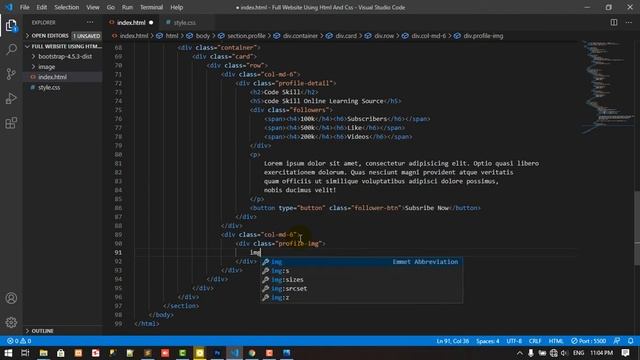640x360 pixels.
Task: Open the View menu
Action: tap(93, 7)
